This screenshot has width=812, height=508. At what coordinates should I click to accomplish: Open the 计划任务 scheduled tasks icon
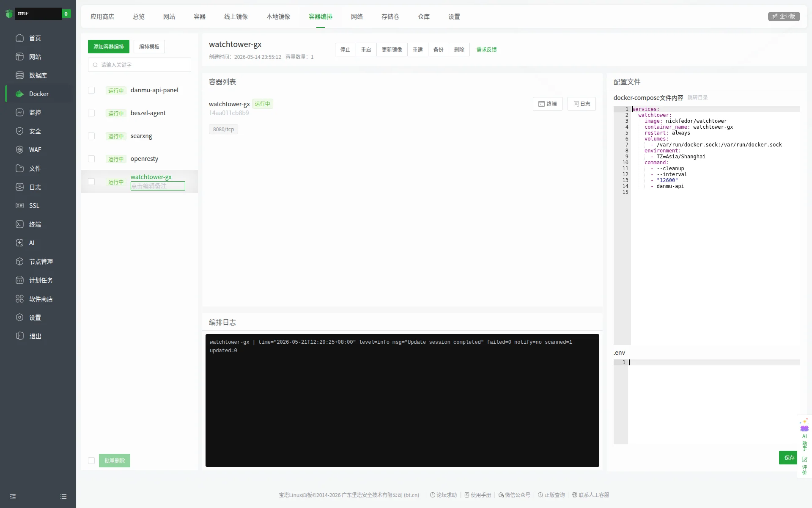pos(19,280)
